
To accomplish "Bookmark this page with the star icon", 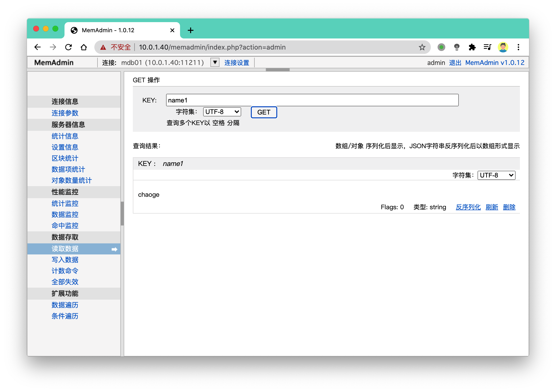I will [422, 47].
